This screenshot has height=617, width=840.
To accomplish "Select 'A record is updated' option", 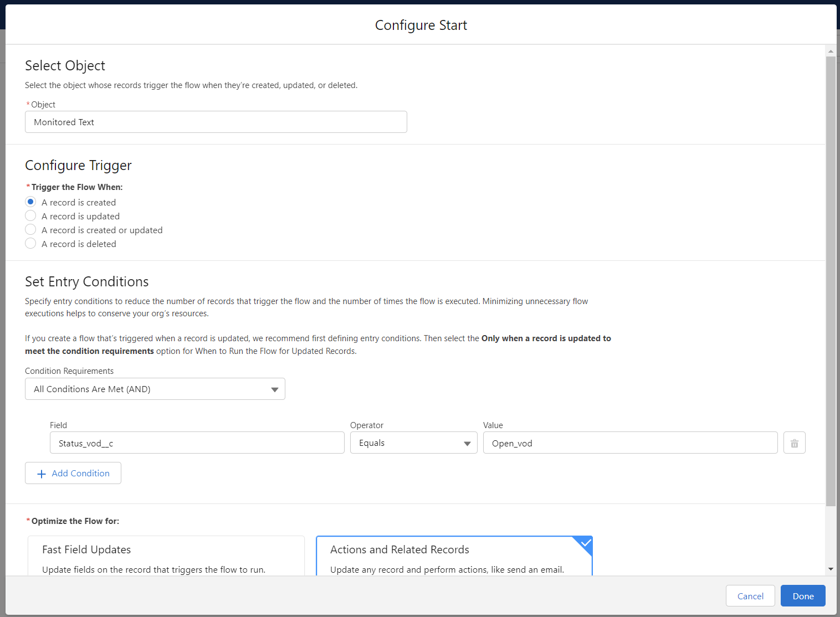I will pos(30,216).
